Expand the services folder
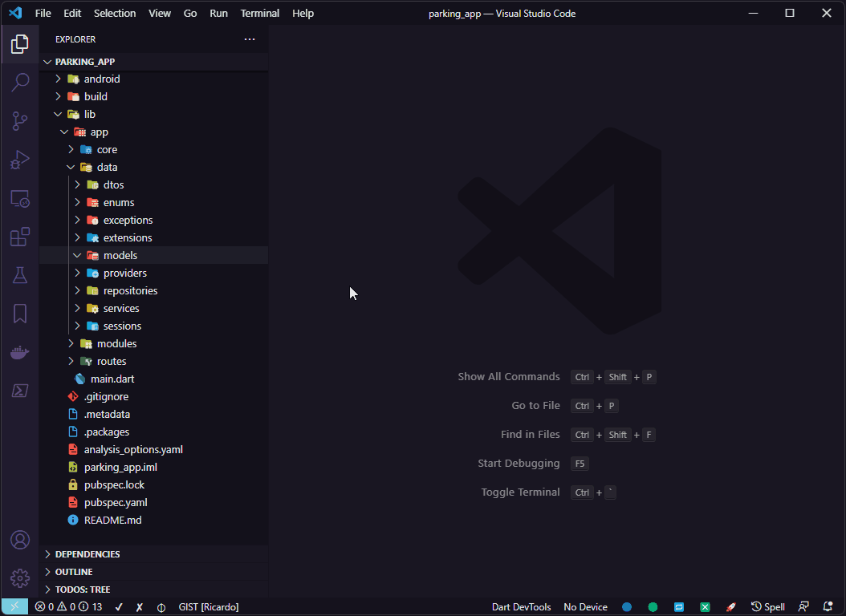 coord(78,308)
